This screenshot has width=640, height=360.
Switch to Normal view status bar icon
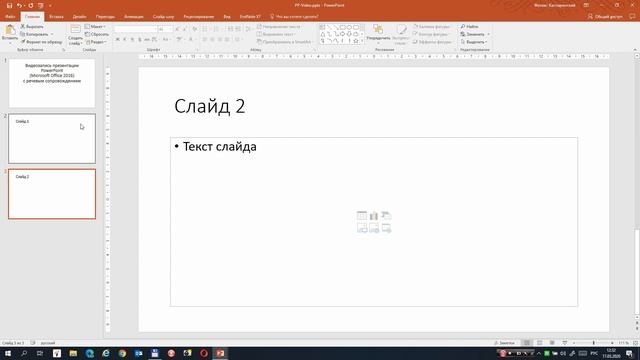click(x=527, y=343)
